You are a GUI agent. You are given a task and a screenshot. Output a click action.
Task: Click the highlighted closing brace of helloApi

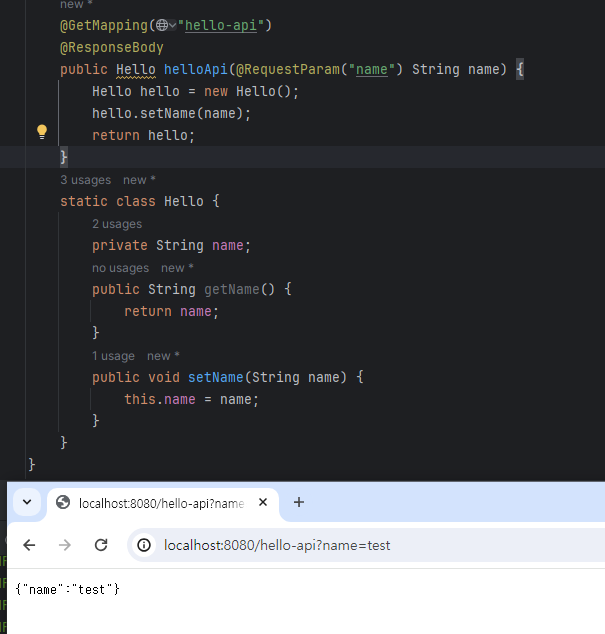coord(63,157)
